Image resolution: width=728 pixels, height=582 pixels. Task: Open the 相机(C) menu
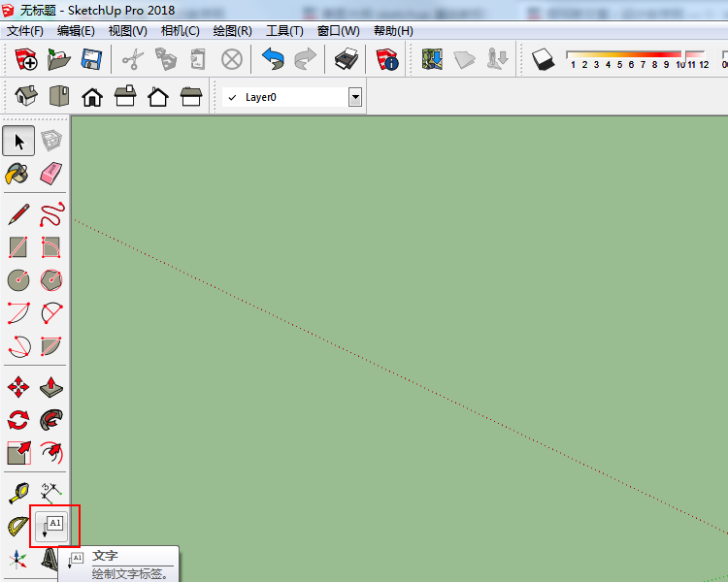[x=180, y=31]
